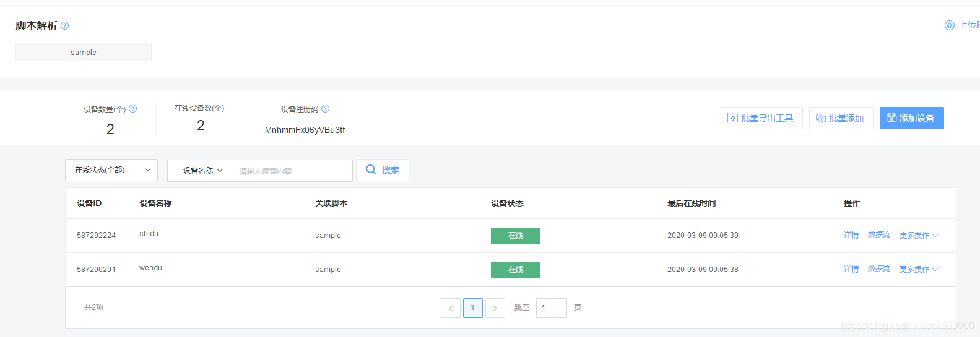Click 批量添加 button

(841, 118)
